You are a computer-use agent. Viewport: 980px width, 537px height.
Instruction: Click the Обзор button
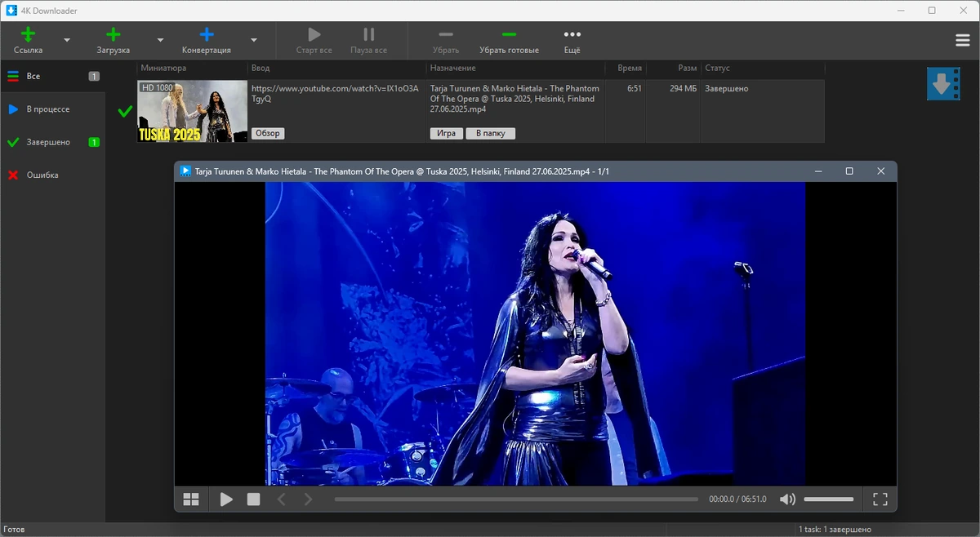click(268, 133)
